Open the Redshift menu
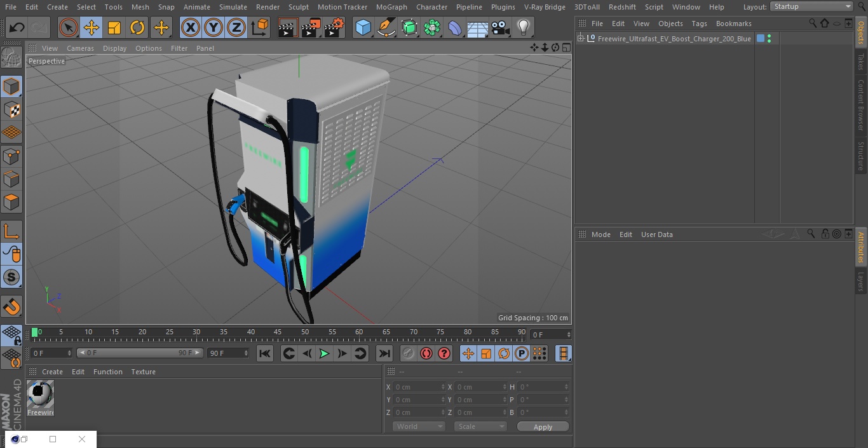Image resolution: width=868 pixels, height=448 pixels. (622, 7)
